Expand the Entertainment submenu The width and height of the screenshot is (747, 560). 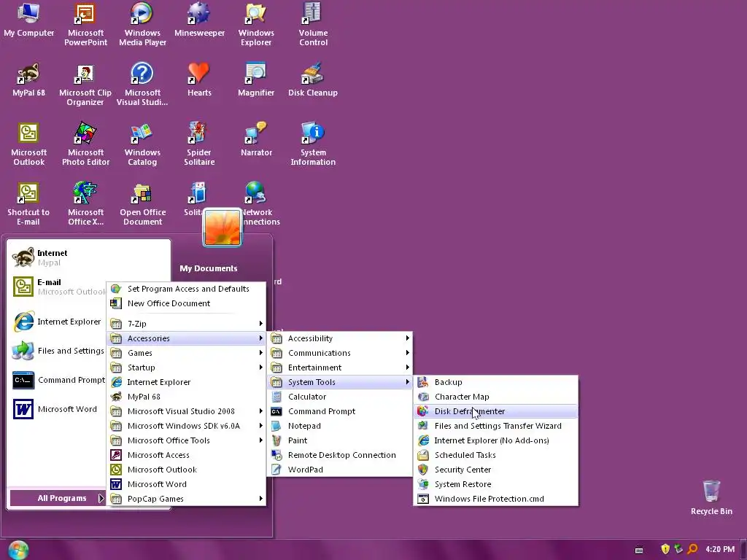pos(340,367)
